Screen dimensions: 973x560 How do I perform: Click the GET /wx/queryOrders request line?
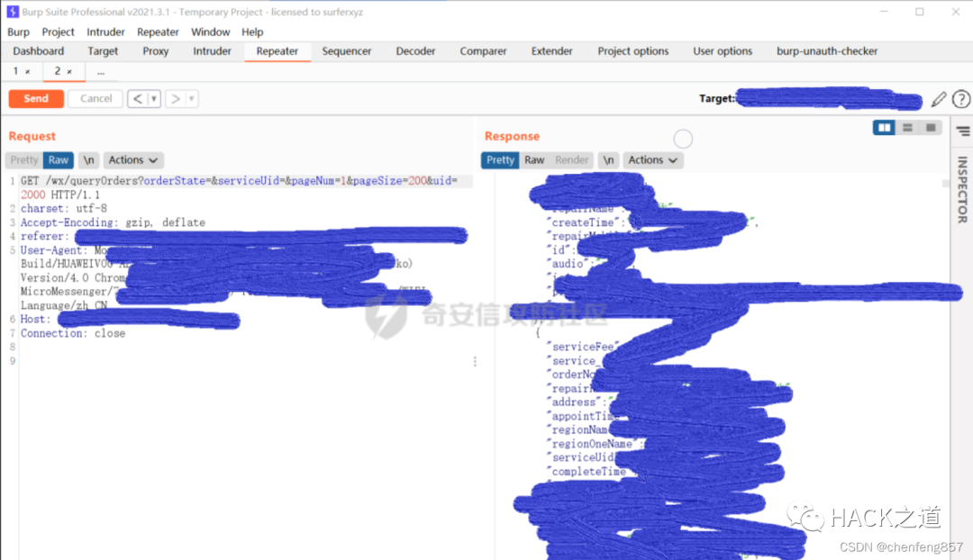click(239, 187)
